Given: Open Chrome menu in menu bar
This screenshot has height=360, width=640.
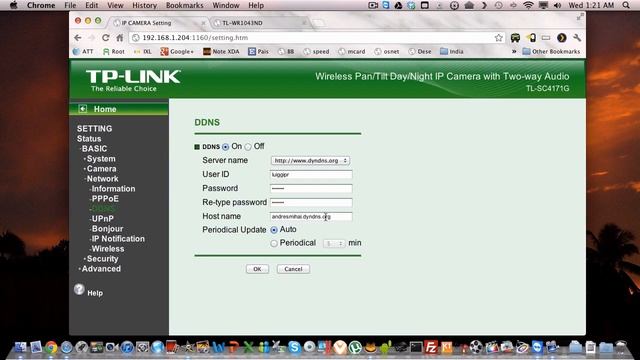Looking at the screenshot, I should point(41,5).
